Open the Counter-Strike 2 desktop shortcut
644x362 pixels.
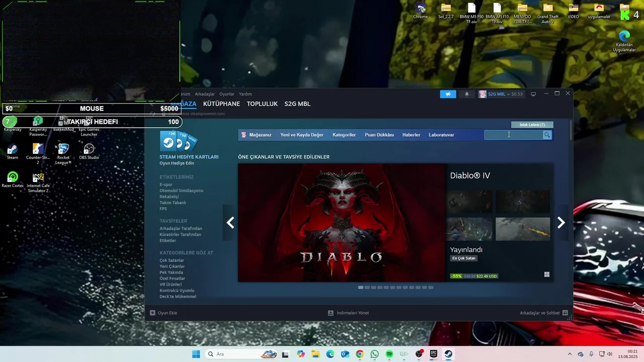tap(38, 154)
